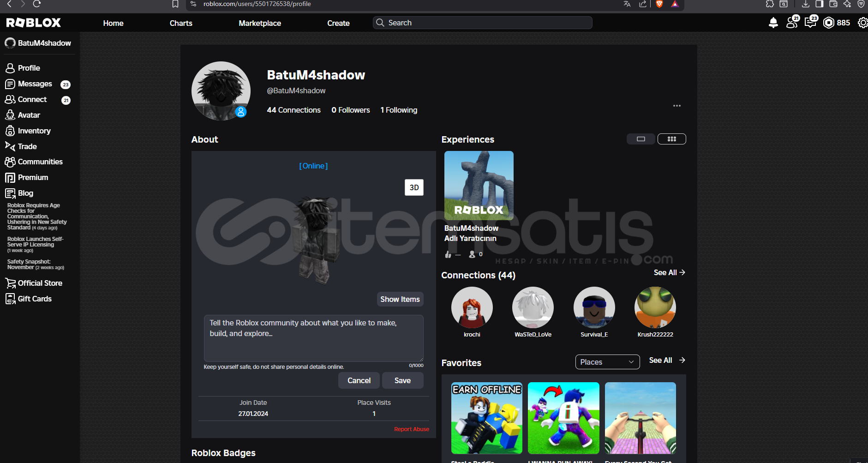Click the Home tab in the navigation
The height and width of the screenshot is (463, 868).
click(x=113, y=23)
